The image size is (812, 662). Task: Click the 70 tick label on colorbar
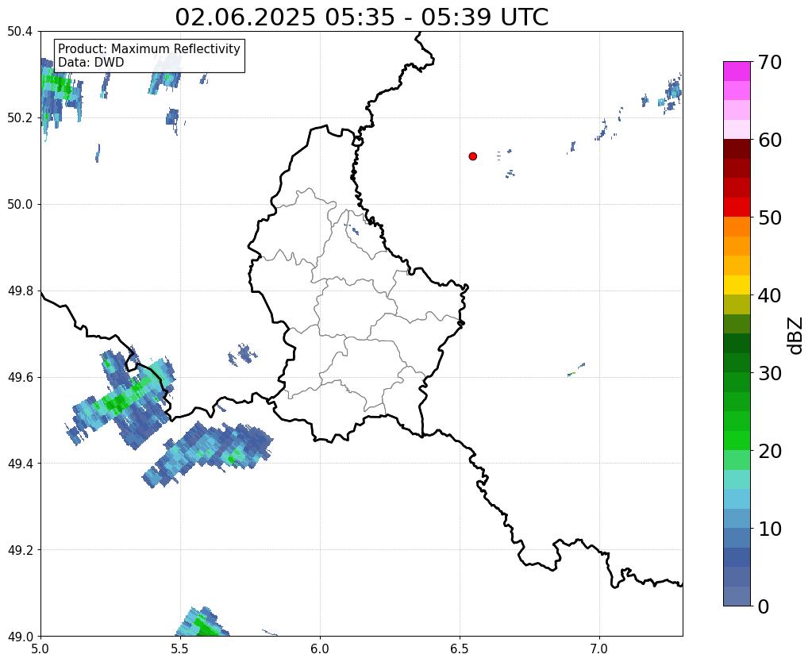(770, 62)
